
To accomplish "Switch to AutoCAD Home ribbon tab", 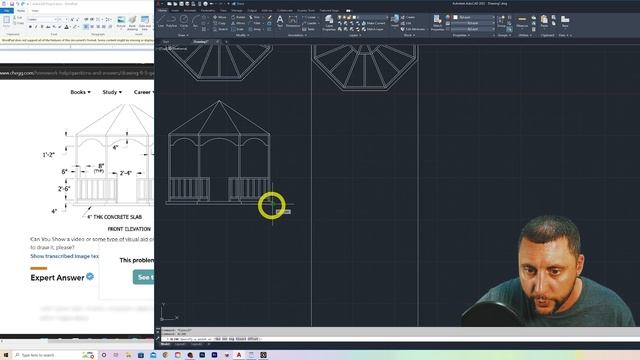I will click(162, 10).
